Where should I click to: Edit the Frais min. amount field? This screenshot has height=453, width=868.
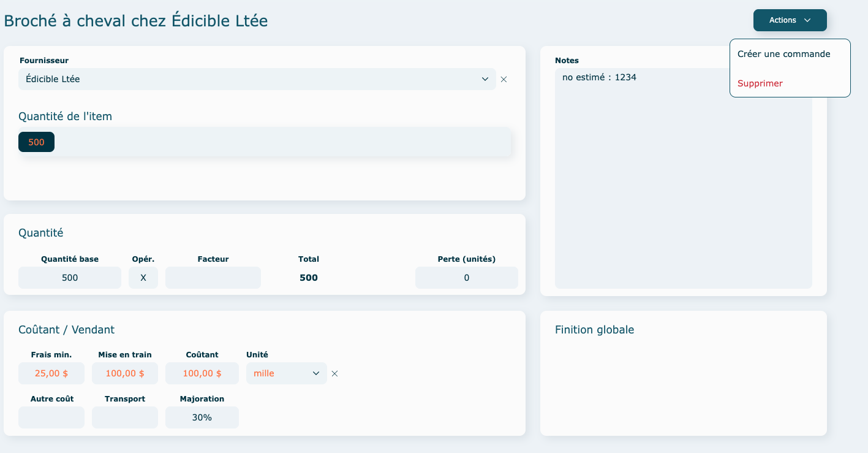coord(51,373)
